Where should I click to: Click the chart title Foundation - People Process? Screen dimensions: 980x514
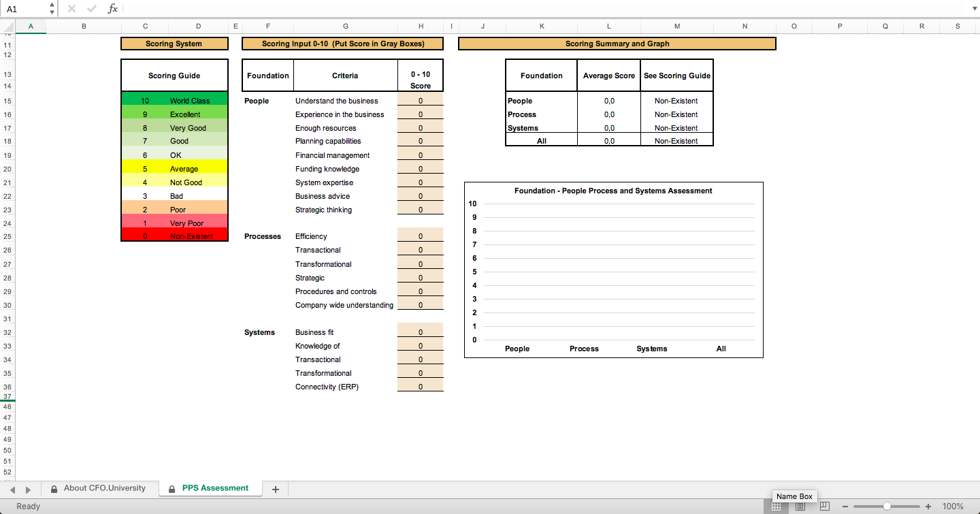(613, 191)
